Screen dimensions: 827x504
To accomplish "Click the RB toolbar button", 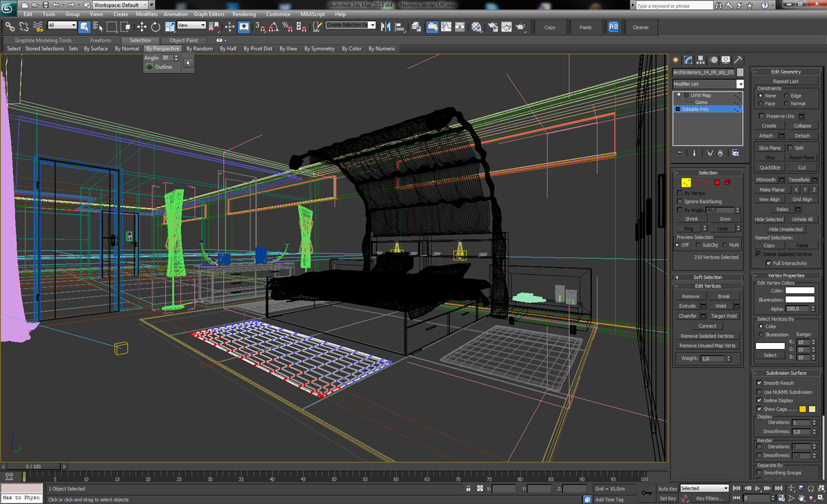I will [613, 27].
